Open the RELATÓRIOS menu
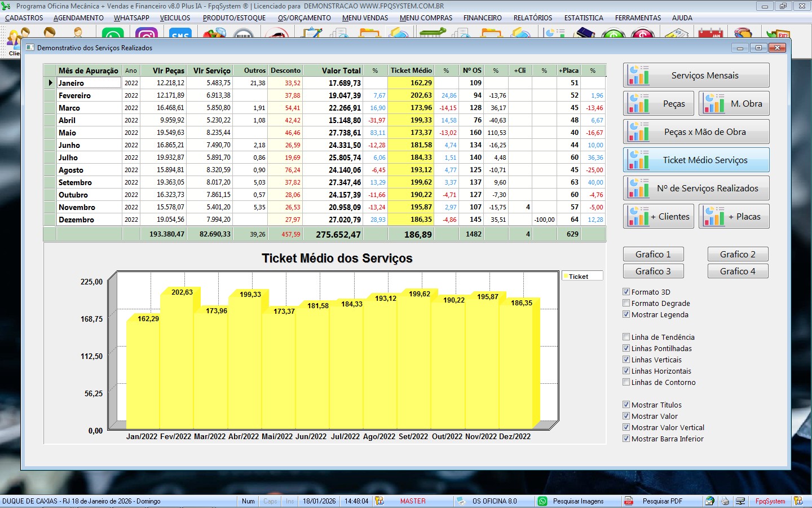812x508 pixels. pyautogui.click(x=532, y=18)
